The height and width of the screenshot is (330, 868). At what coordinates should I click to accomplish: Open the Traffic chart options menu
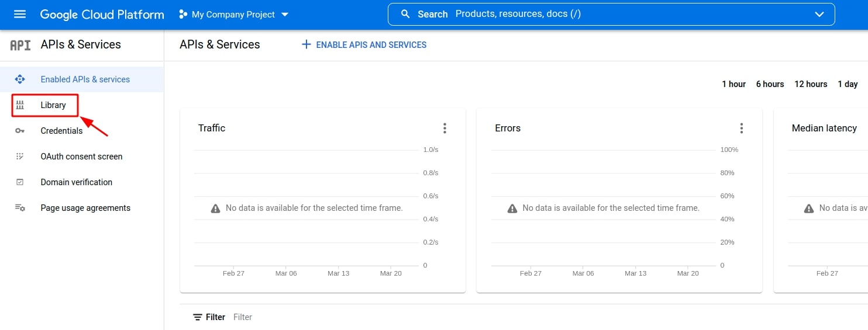point(445,128)
